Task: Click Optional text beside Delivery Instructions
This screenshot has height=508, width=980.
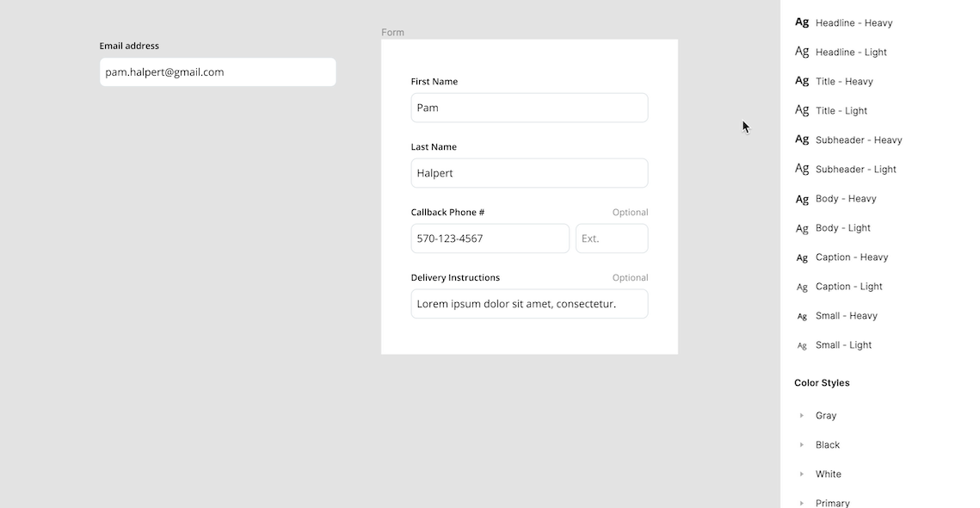Action: (x=630, y=278)
